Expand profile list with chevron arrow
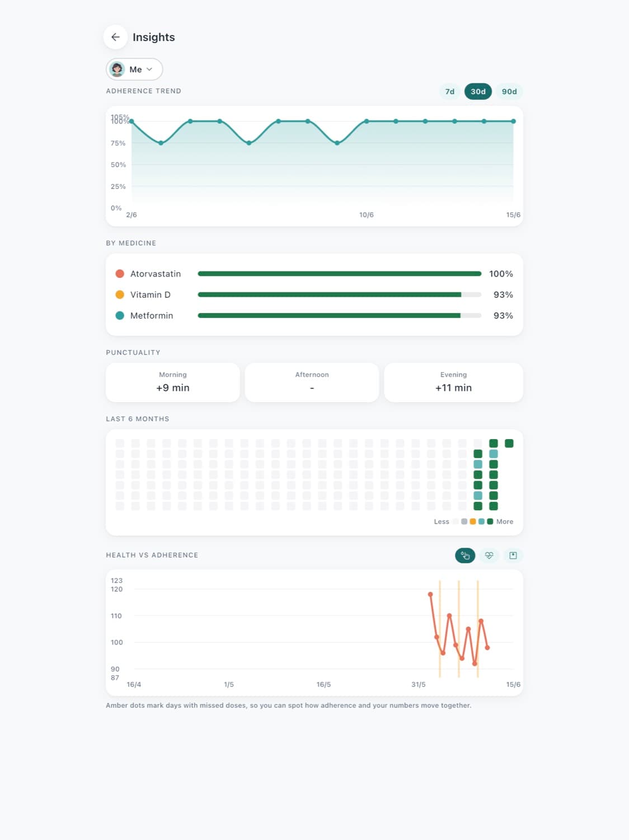629x840 pixels. pos(149,69)
